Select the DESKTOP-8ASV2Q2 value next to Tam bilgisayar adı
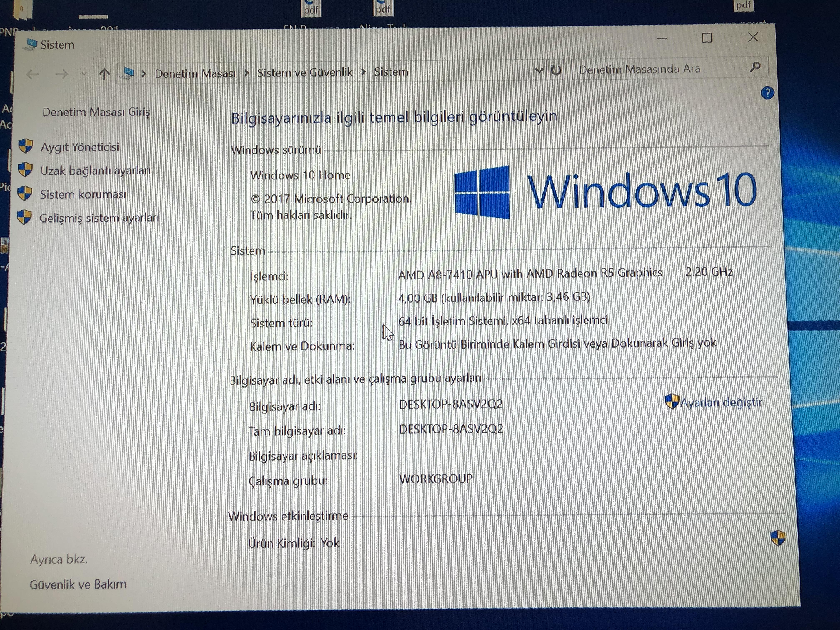Image resolution: width=840 pixels, height=630 pixels. [x=451, y=429]
